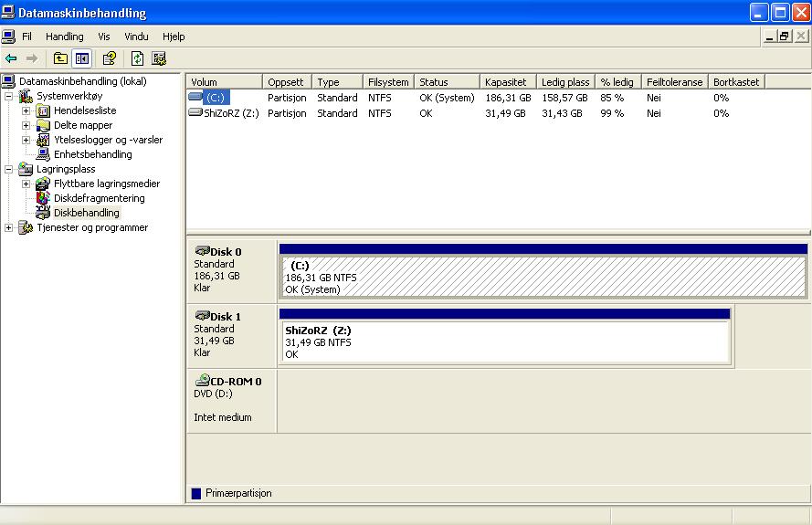Sort by the Ledig plass column header
This screenshot has height=525, width=812.
click(x=565, y=82)
